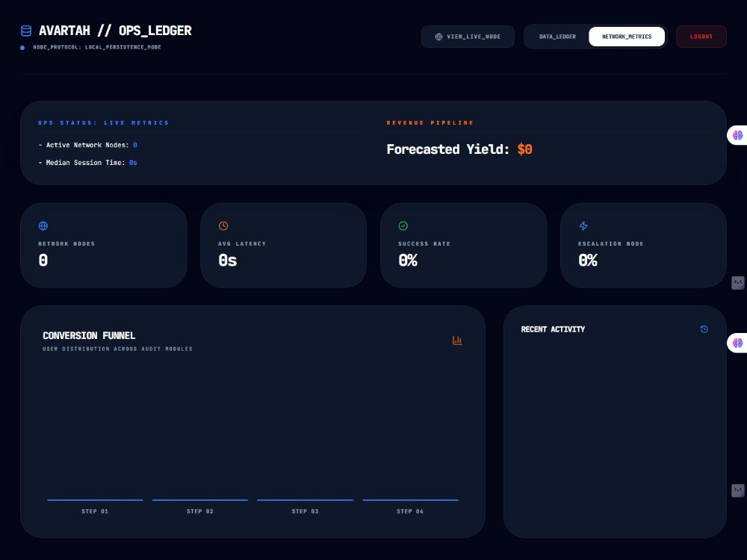Click the AVARTAH // OPS_LEDGER title
This screenshot has height=560, width=747.
tap(115, 31)
